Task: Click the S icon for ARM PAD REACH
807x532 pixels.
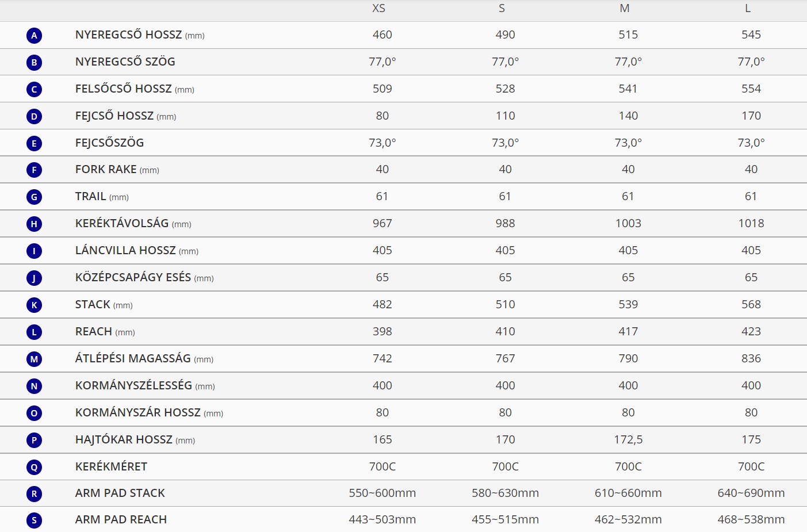Action: 34,520
